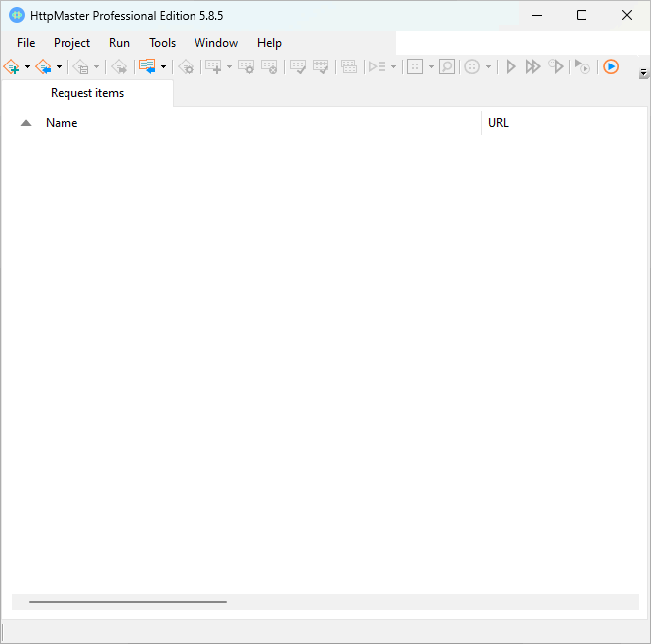Open the File menu

(x=26, y=43)
